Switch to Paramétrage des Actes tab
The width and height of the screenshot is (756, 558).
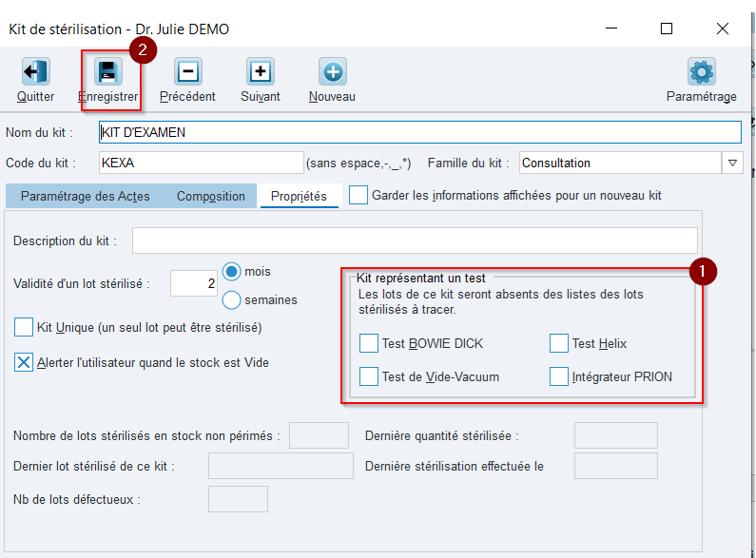(x=86, y=196)
